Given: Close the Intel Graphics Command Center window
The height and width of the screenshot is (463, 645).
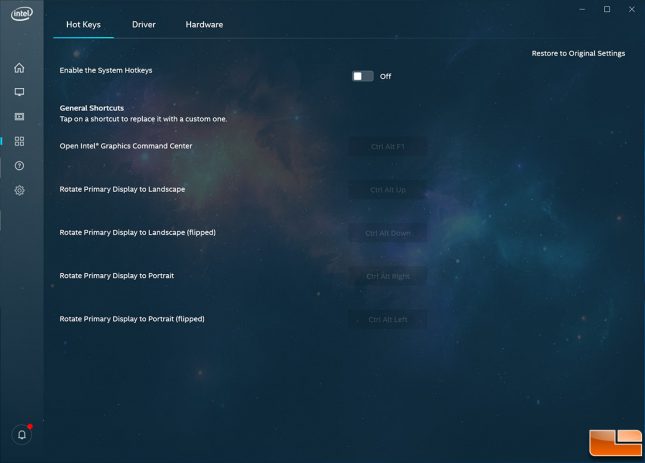Looking at the screenshot, I should point(631,9).
